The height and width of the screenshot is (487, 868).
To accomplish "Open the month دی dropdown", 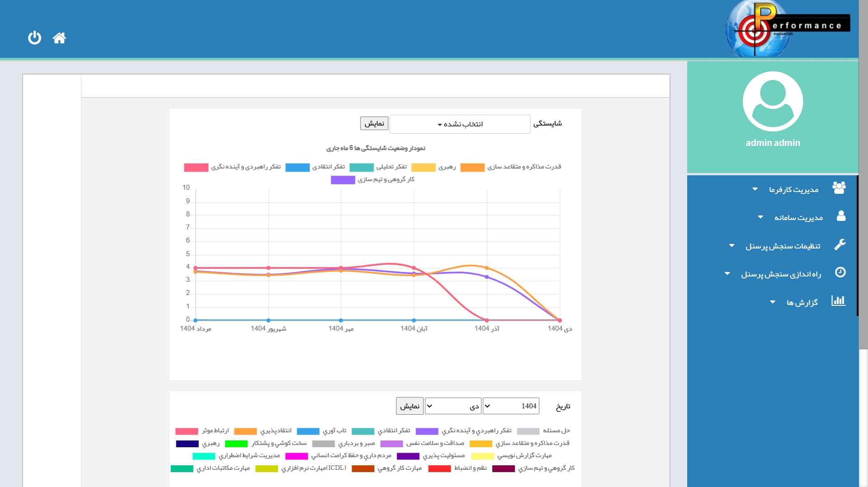I will [453, 406].
